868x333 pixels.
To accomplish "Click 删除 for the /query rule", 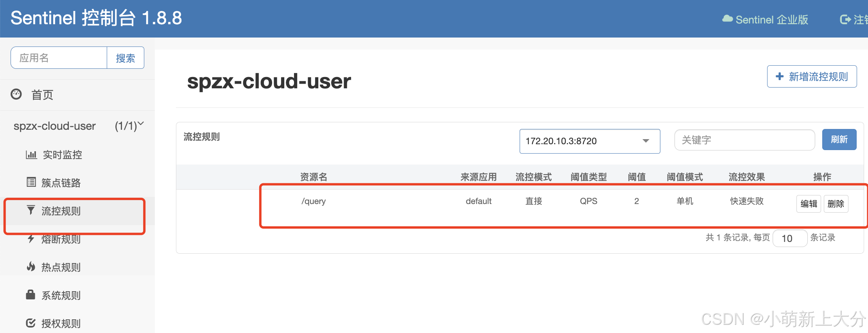I will tap(836, 204).
